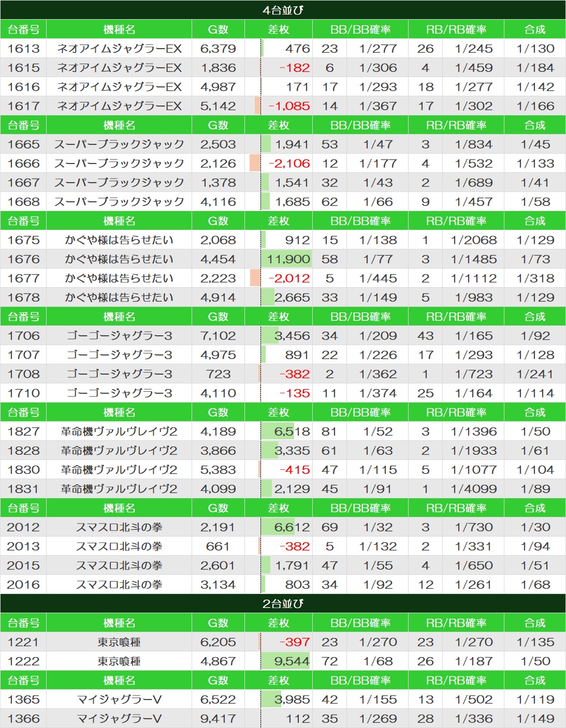Click the difference value 6,518
This screenshot has height=728, width=566.
pyautogui.click(x=292, y=432)
